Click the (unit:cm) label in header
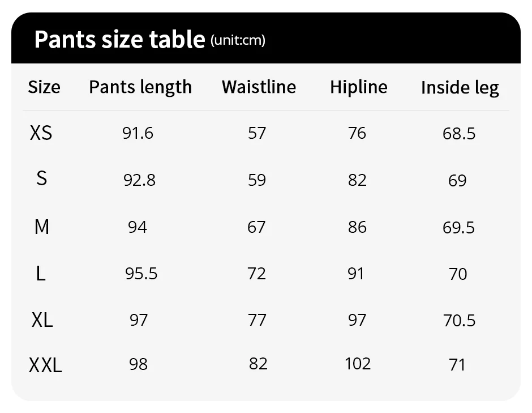Image resolution: width=532 pixels, height=413 pixels. pos(238,40)
